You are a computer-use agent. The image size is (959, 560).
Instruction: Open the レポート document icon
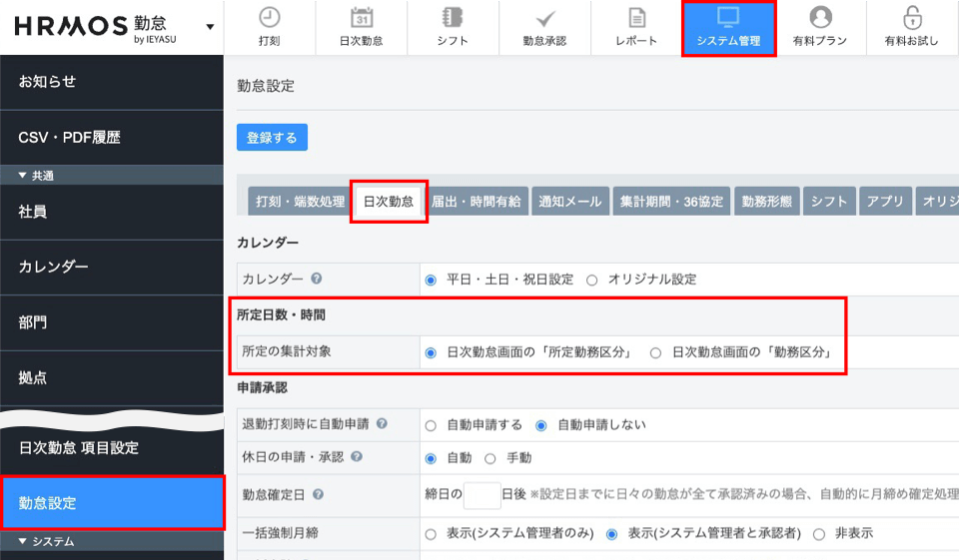(636, 18)
